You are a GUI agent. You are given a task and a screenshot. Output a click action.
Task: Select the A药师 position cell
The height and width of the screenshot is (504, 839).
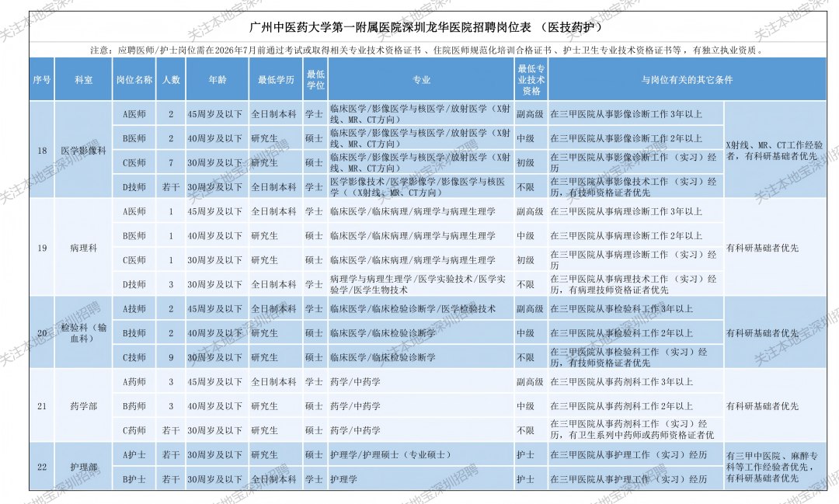pos(134,381)
